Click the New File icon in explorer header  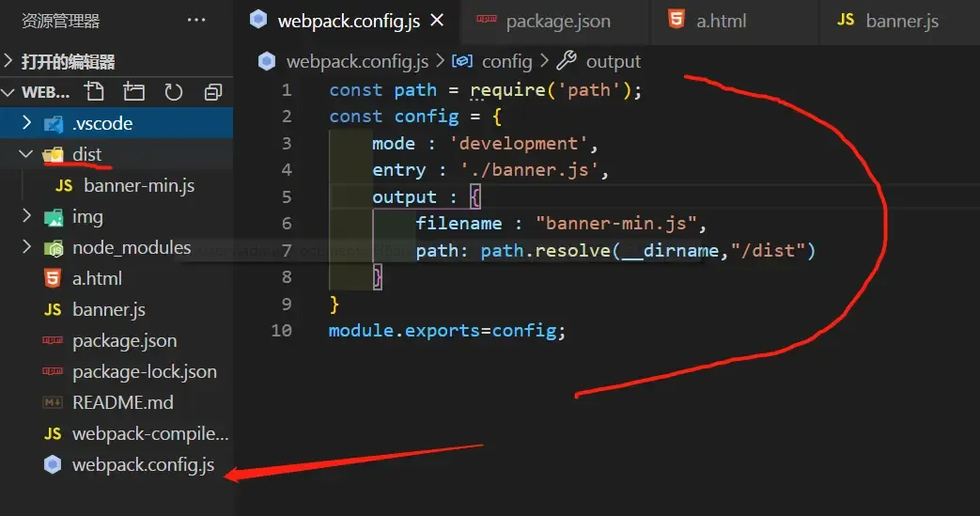pos(94,92)
